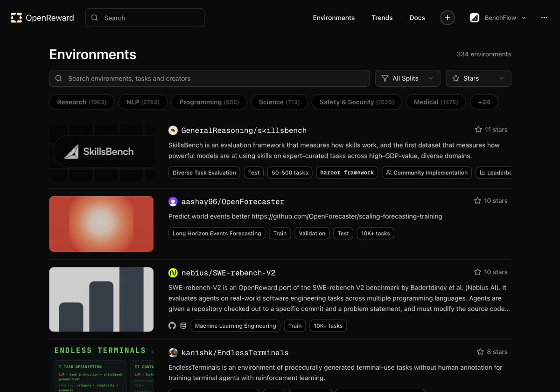Click the dataset icon on SWE-rebench-V2
This screenshot has width=560, height=392.
pos(183,326)
